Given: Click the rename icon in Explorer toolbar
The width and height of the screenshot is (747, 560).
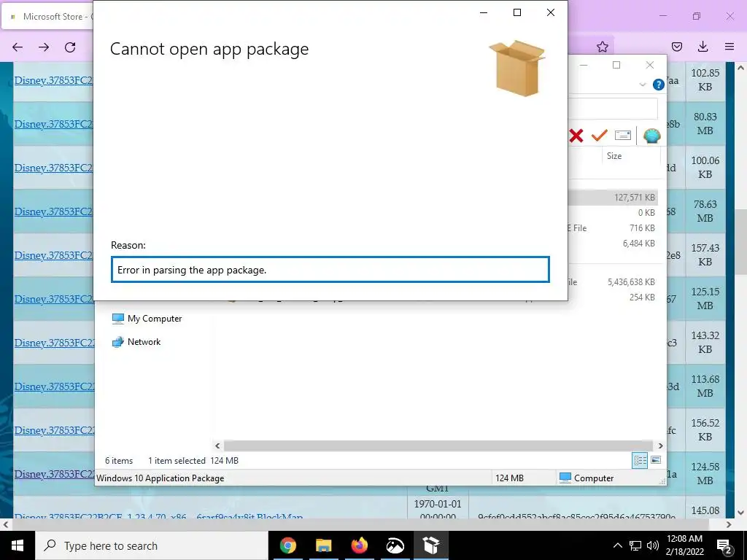Looking at the screenshot, I should click(623, 136).
